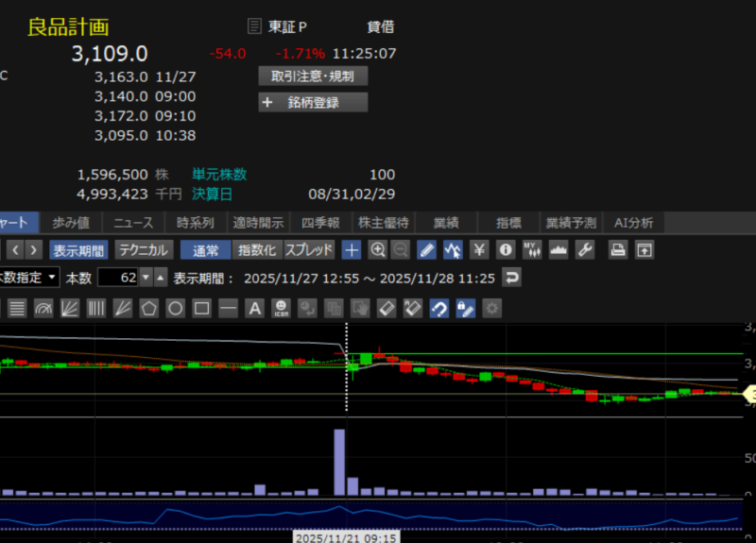Open the 四季報 tab
The image size is (756, 543).
point(320,223)
